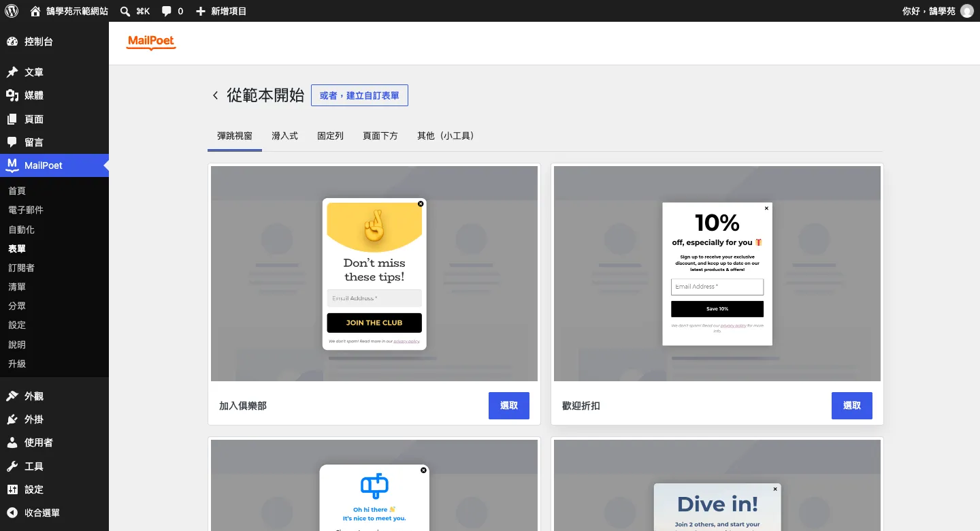Click the 文章 pushpin icon
The image size is (980, 531).
click(x=12, y=72)
